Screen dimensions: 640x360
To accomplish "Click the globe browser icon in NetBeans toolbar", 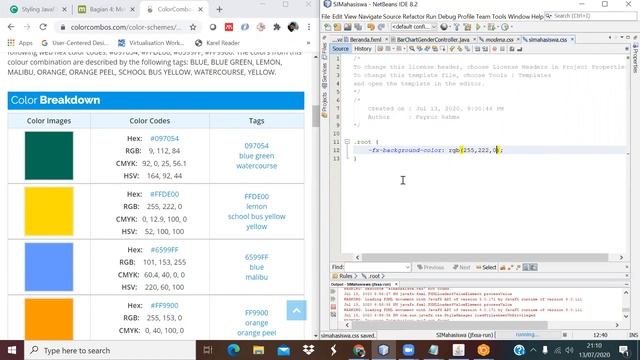I will tap(444, 27).
